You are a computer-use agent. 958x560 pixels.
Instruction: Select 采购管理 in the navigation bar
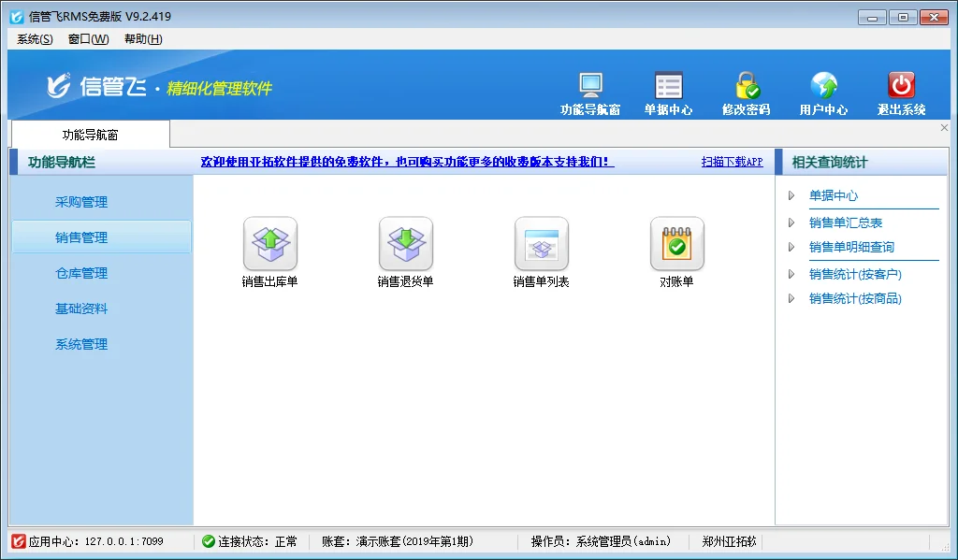(81, 202)
